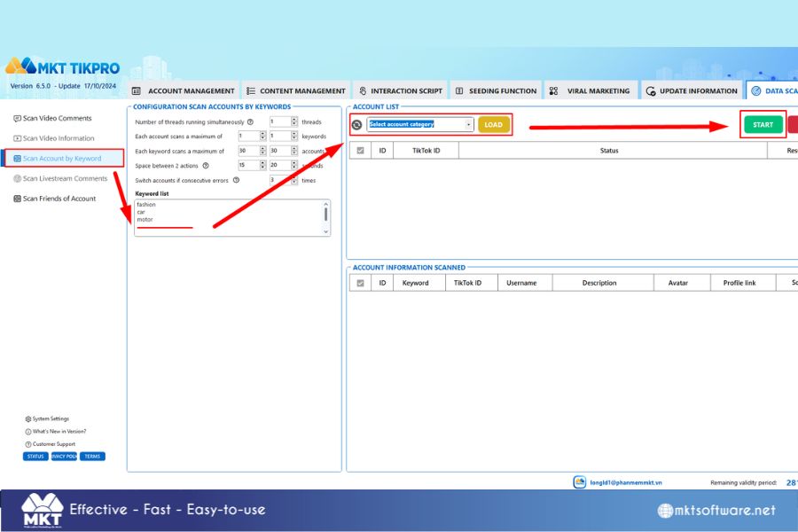Select the Update Information tab
The image size is (798, 532).
click(692, 90)
